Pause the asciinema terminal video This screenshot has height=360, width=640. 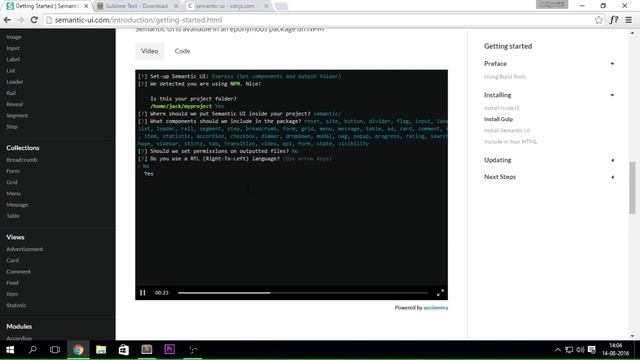(142, 293)
